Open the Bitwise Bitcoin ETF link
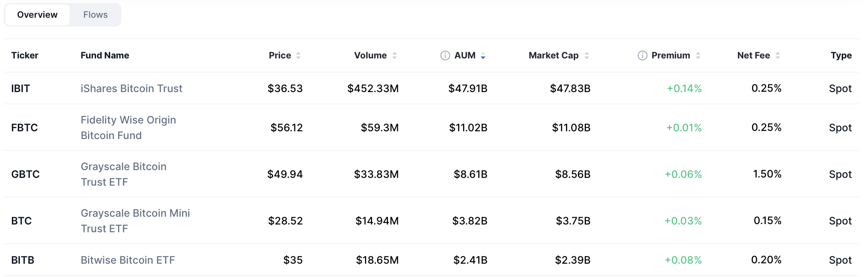 (128, 260)
